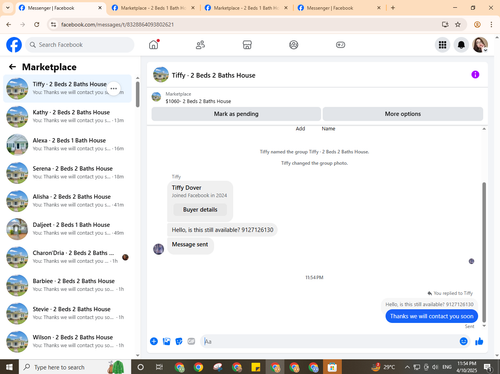This screenshot has height=374, width=500.
Task: Open the Windows Start menu
Action: click(9, 367)
